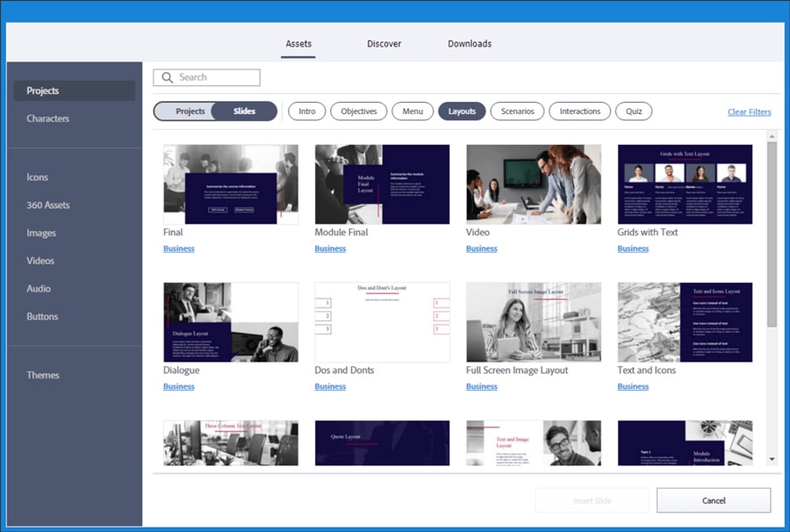Click inside the Search field
The image size is (790, 532).
point(206,77)
